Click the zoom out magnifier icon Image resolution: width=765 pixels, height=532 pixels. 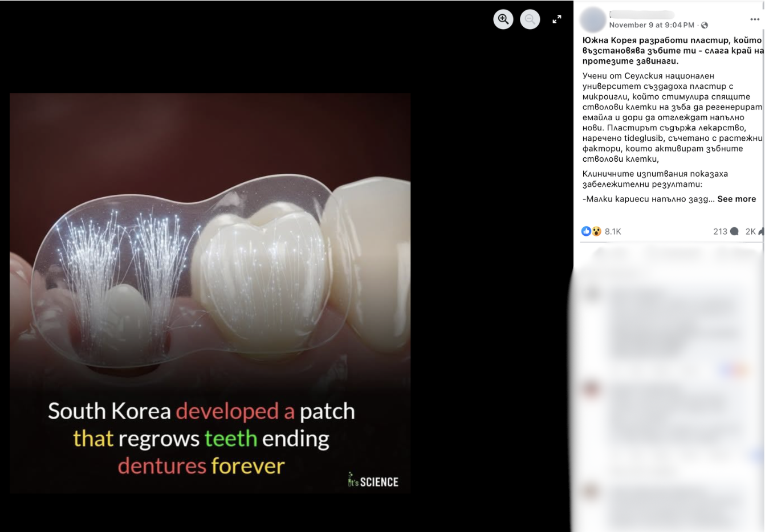click(530, 19)
